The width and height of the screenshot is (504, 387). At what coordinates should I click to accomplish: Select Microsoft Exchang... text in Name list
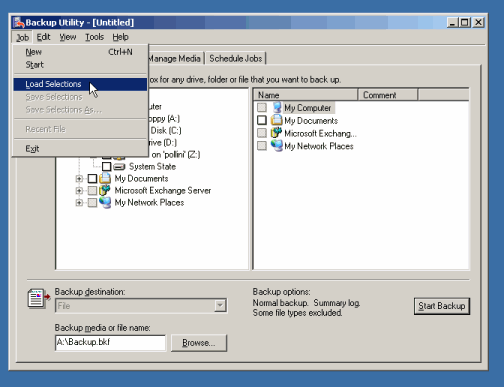pyautogui.click(x=320, y=133)
